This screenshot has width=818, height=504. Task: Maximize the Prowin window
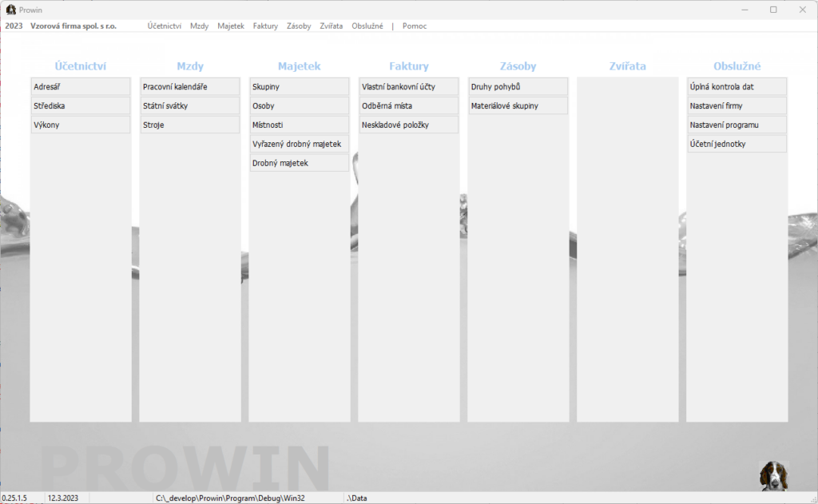(773, 10)
